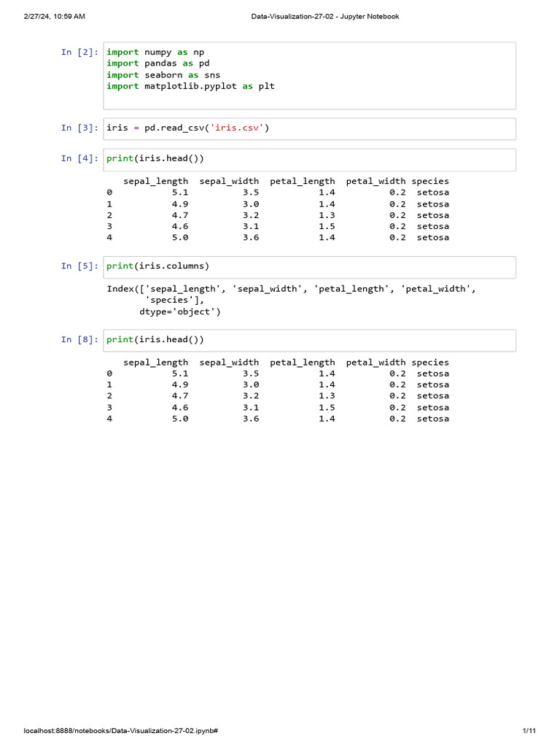Click sepal_width header in first output table
Screen dimensions: 560x747
(229, 181)
